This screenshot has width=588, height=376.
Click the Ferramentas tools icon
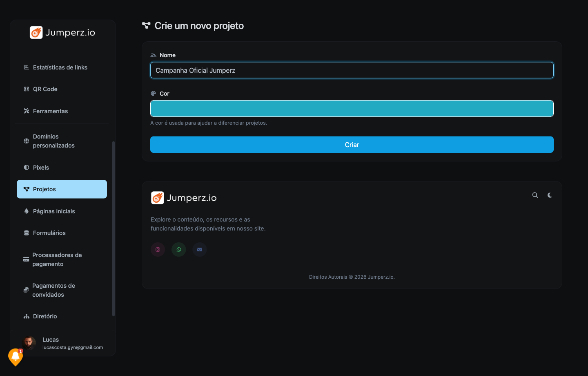(x=26, y=111)
